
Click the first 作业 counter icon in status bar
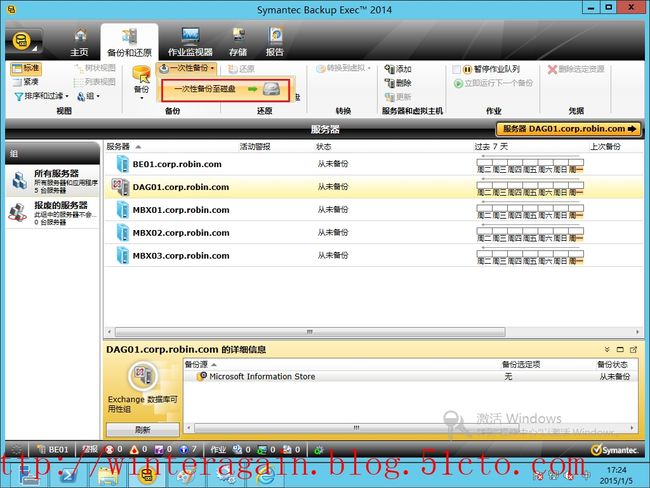point(238,449)
